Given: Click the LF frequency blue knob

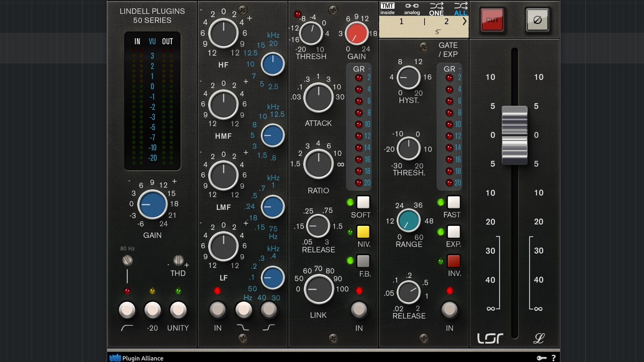Looking at the screenshot, I should [x=273, y=278].
